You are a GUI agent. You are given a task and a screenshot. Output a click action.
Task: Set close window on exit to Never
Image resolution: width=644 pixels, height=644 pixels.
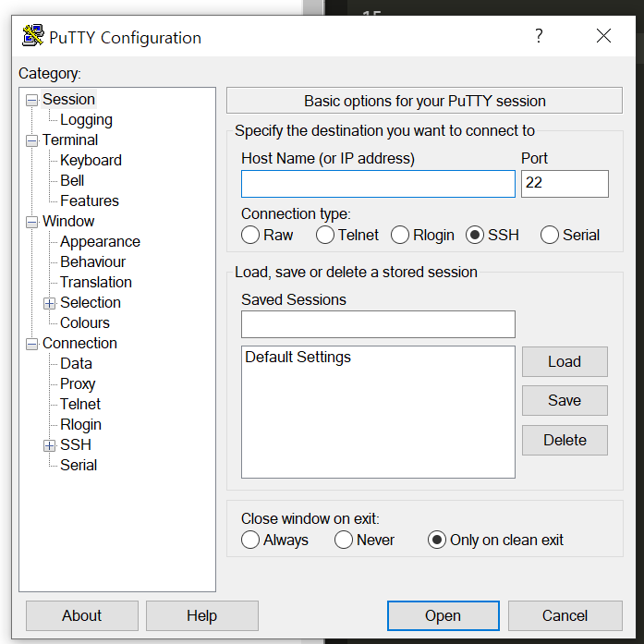(344, 540)
